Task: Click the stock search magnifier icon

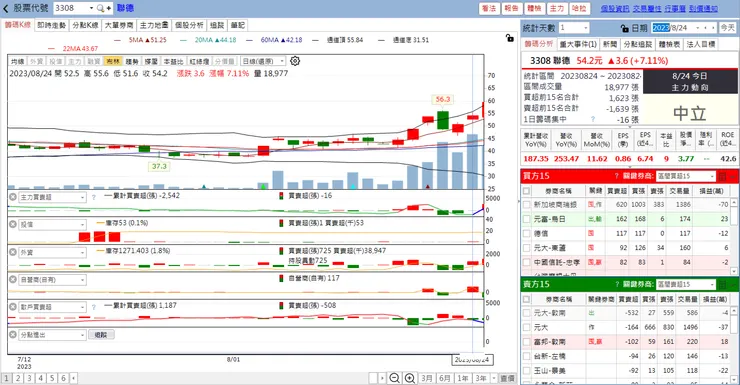Action: 100,8
